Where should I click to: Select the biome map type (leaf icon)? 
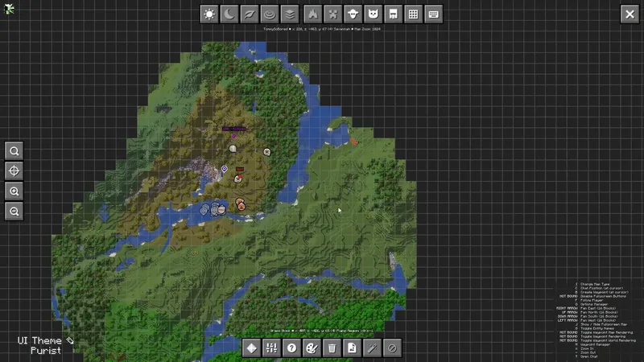pos(250,14)
